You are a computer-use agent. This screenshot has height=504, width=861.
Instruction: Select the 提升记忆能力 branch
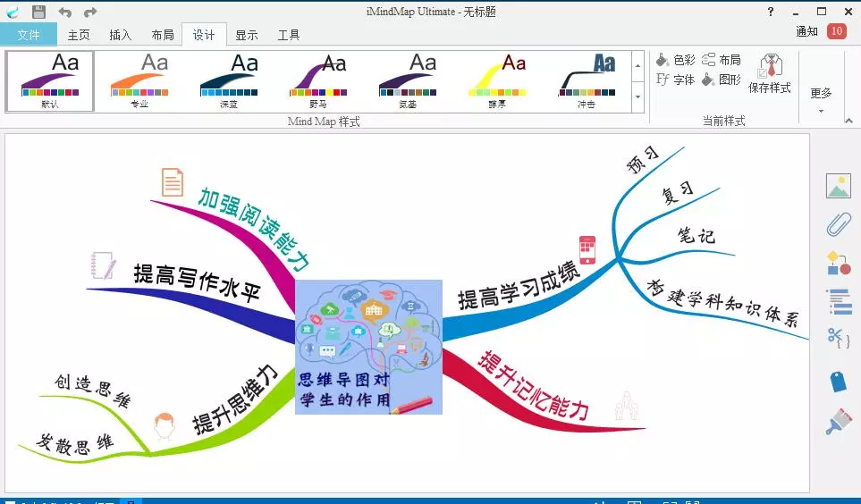click(534, 385)
